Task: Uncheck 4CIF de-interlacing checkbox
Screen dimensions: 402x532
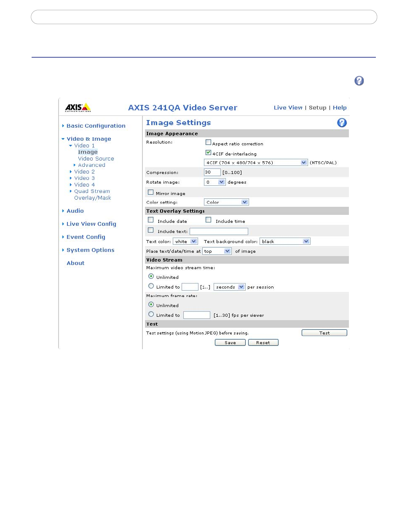Action: [208, 152]
